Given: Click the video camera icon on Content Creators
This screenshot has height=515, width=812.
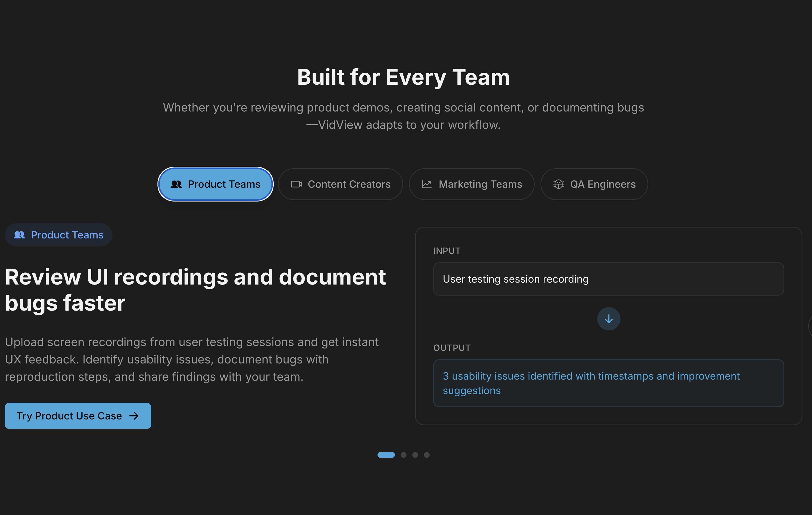Looking at the screenshot, I should click(x=296, y=184).
